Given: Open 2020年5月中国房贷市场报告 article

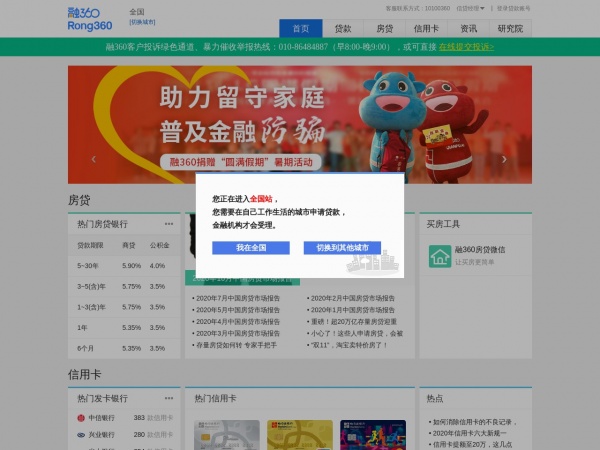Looking at the screenshot, I should click(x=238, y=310).
